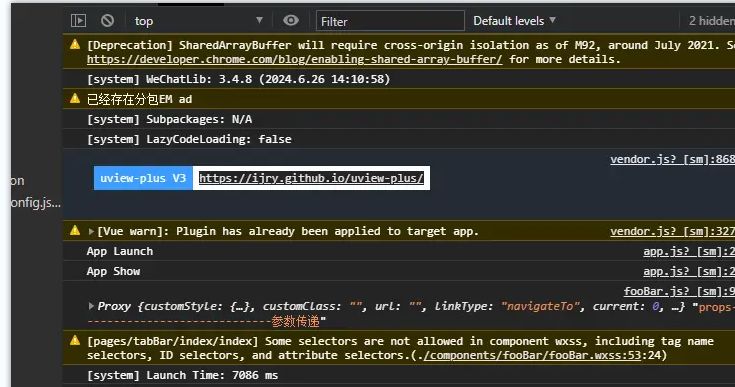This screenshot has height=387, width=735.
Task: Open app.js source link for App Show
Action: pyautogui.click(x=689, y=271)
